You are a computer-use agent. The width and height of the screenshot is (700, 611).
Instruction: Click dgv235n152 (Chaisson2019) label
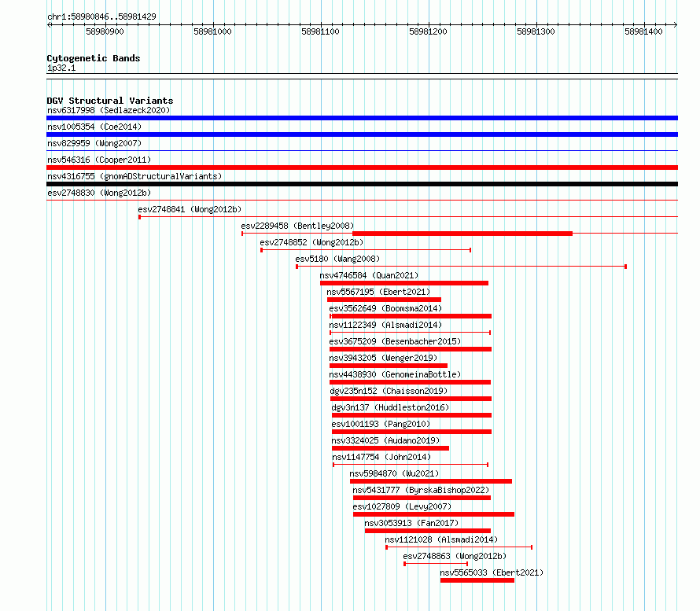pos(389,391)
